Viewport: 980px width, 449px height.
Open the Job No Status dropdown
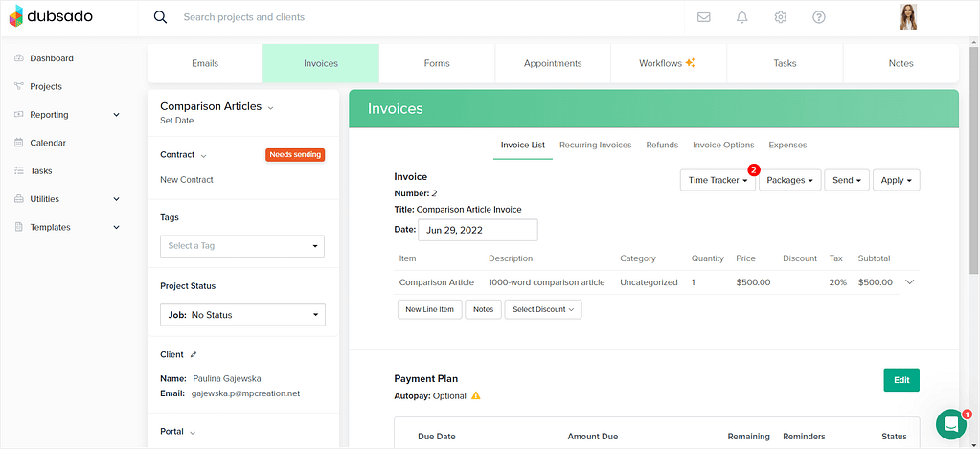tap(242, 315)
